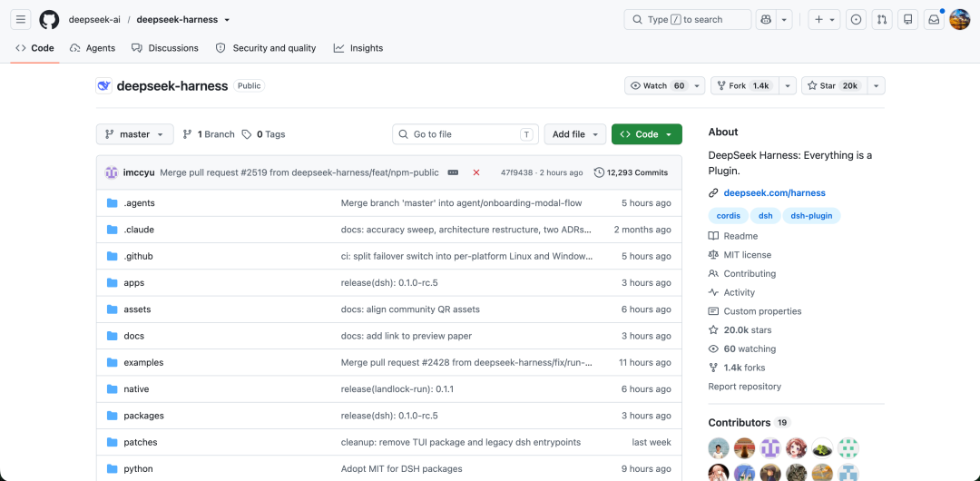Image resolution: width=980 pixels, height=481 pixels.
Task: Open the user profile avatar menu
Action: (959, 19)
